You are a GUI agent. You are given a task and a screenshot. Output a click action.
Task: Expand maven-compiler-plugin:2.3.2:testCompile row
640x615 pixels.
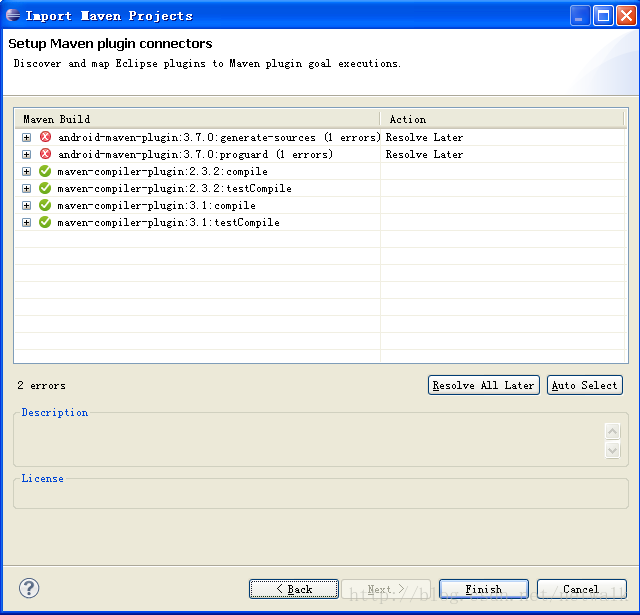pos(27,189)
